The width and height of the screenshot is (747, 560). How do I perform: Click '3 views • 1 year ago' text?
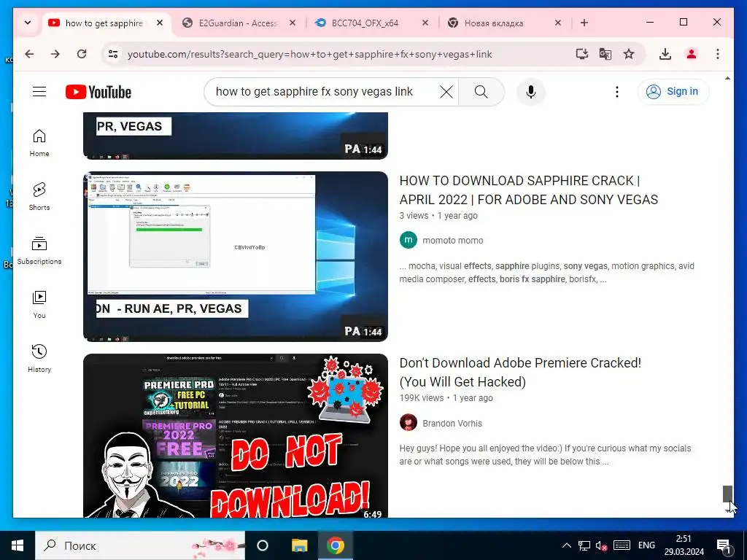coord(438,216)
